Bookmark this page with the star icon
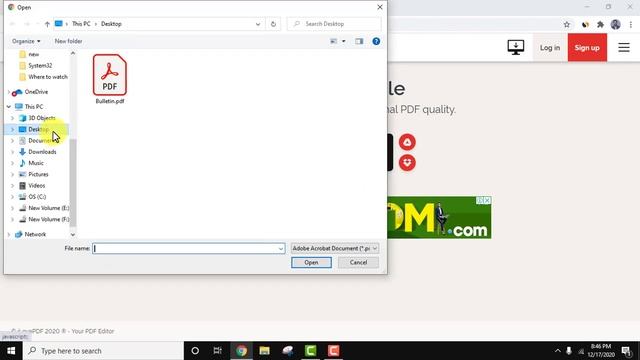The width and height of the screenshot is (640, 360). [x=567, y=24]
